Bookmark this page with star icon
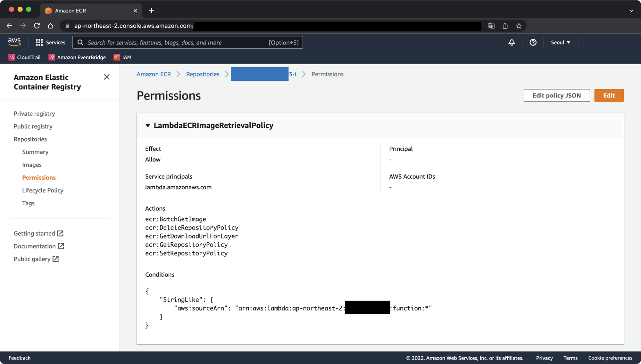This screenshot has height=364, width=641. [519, 26]
